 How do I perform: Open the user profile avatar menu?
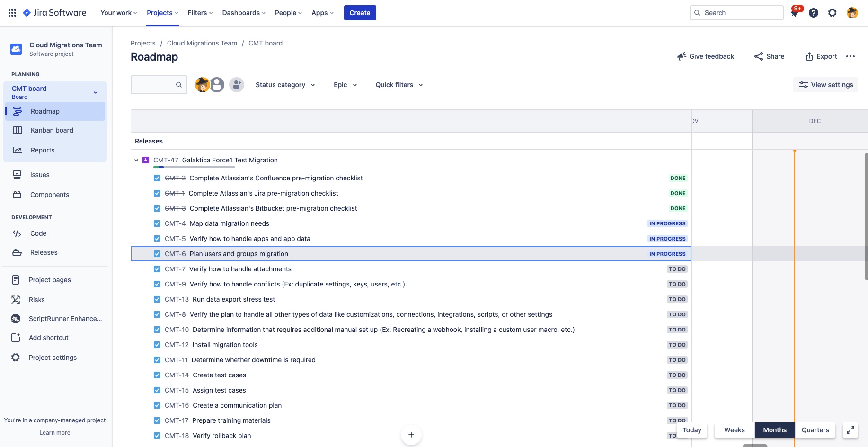[x=852, y=13]
